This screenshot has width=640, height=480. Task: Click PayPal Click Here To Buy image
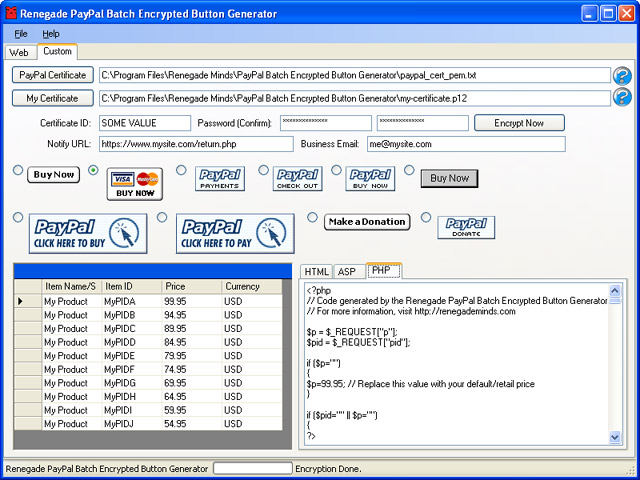click(88, 233)
